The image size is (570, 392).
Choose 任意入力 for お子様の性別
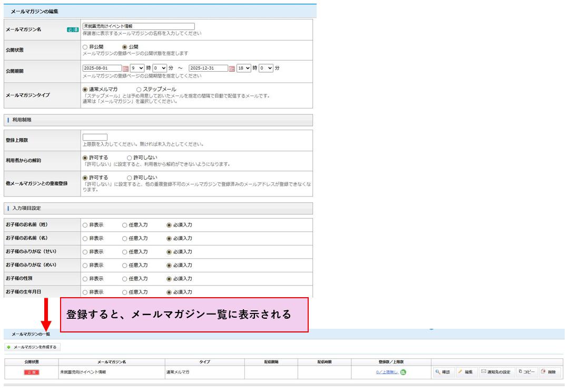point(125,279)
